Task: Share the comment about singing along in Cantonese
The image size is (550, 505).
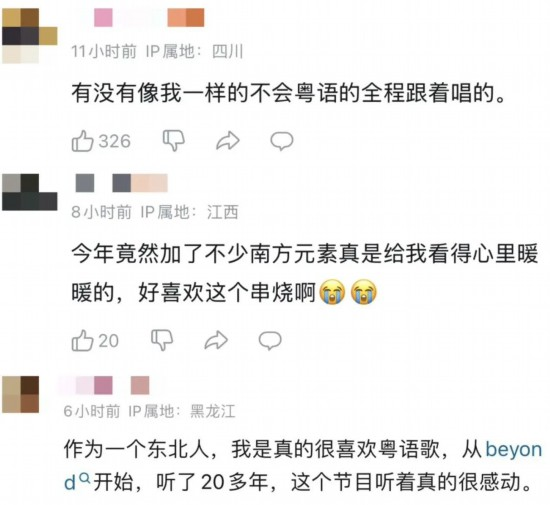Action: pos(228,141)
